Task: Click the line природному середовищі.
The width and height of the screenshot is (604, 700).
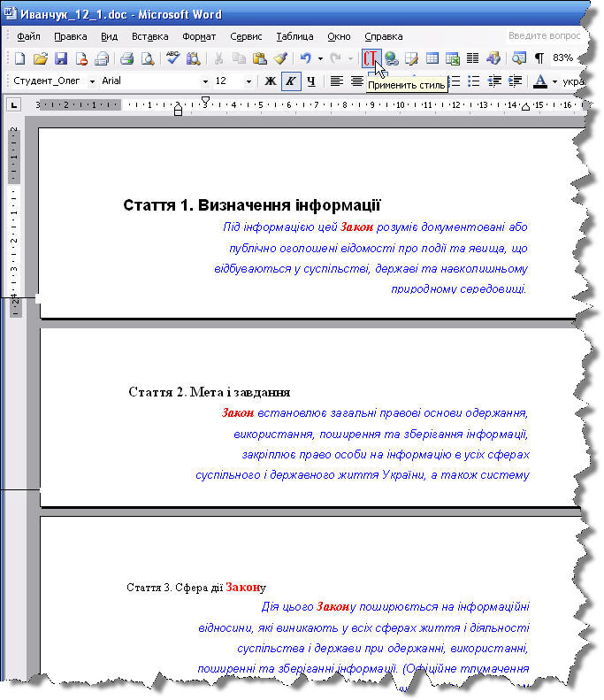Action: (459, 288)
